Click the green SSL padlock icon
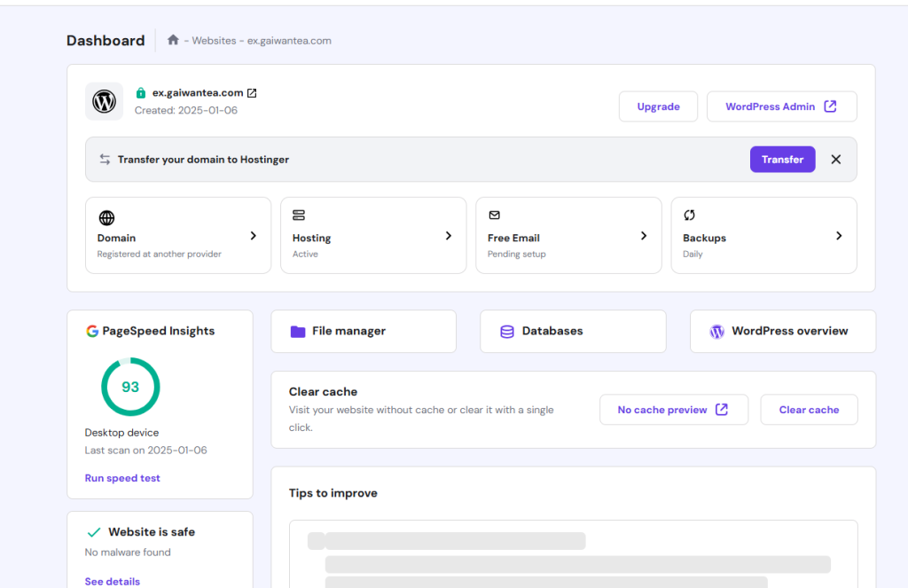This screenshot has height=588, width=908. click(140, 93)
